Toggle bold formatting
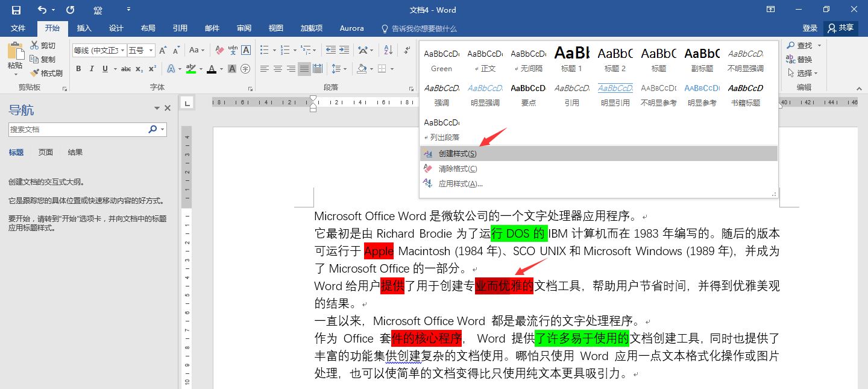Viewport: 868px width, 389px height. pyautogui.click(x=78, y=69)
